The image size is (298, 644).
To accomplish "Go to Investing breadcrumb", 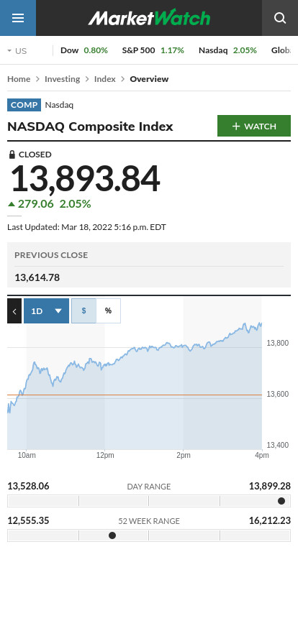I will point(62,79).
